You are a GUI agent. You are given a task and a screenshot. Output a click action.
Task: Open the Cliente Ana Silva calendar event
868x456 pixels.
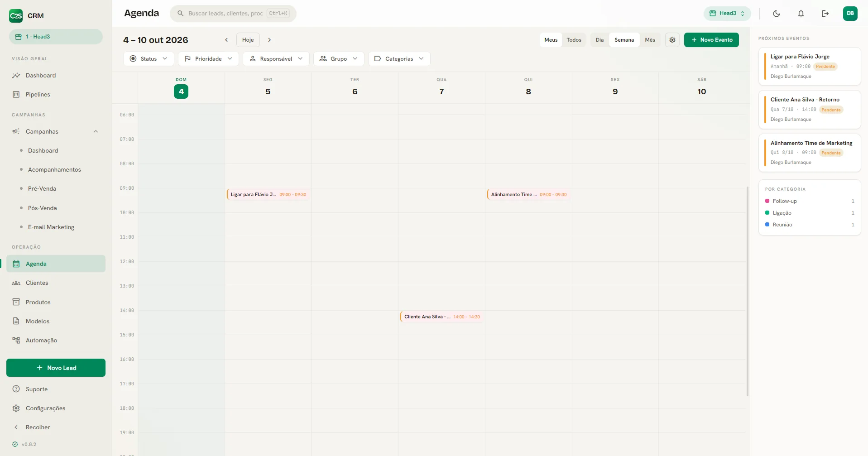pos(441,317)
